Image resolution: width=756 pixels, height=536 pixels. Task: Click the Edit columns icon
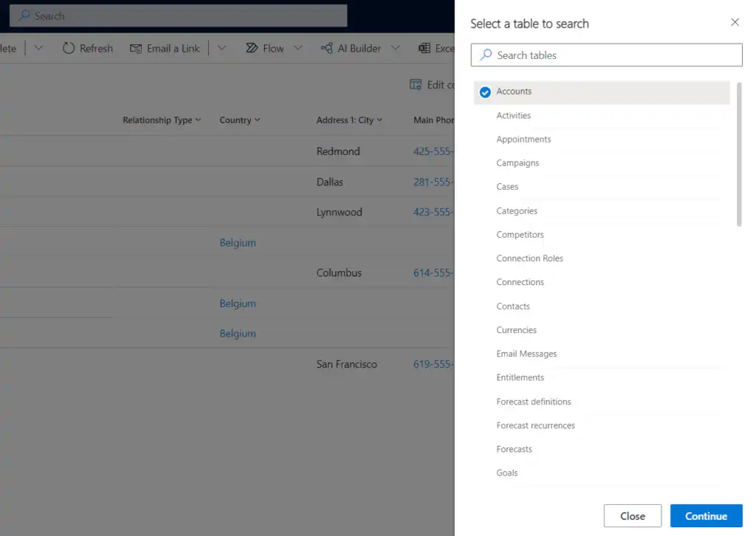[x=416, y=85]
